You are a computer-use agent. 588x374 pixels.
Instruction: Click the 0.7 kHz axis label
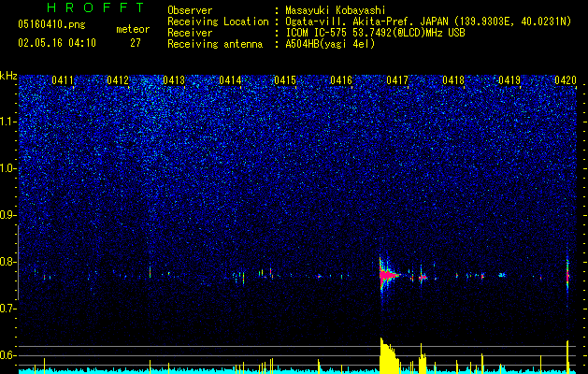[x=7, y=309]
